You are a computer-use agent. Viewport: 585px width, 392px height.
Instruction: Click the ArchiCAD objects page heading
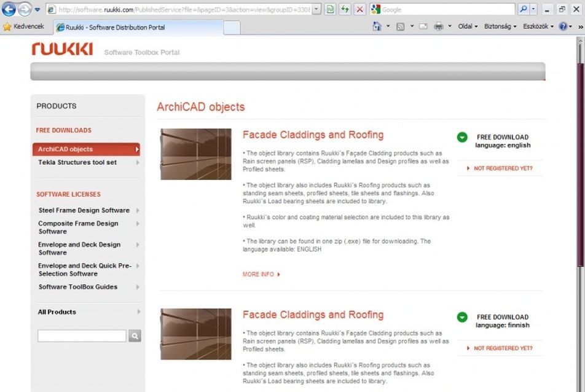click(x=201, y=107)
